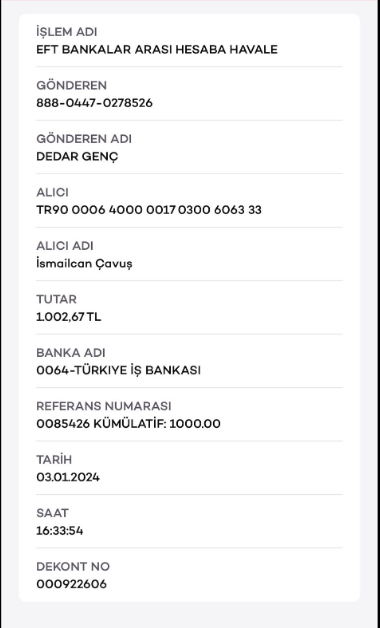Click the ALICI ADI field label
Viewport: 380px width, 628px height.
pos(65,246)
